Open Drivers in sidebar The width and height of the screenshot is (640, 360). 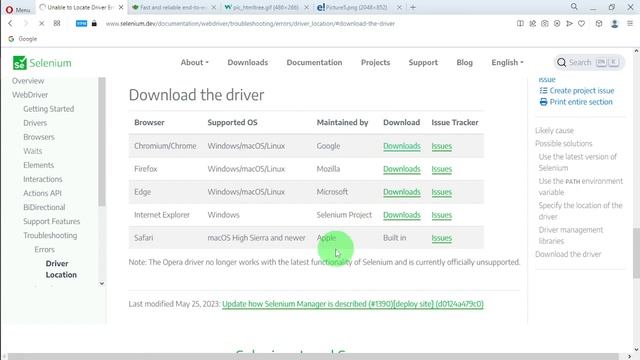click(x=35, y=123)
